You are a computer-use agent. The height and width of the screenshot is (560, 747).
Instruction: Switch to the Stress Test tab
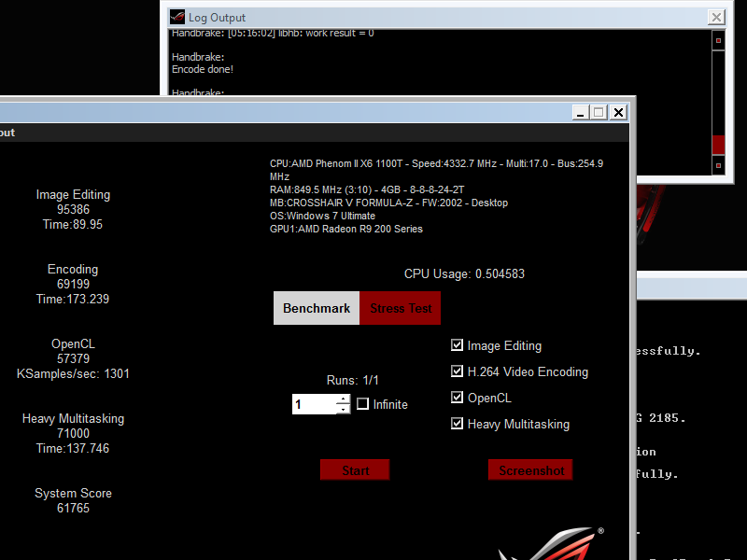[401, 308]
